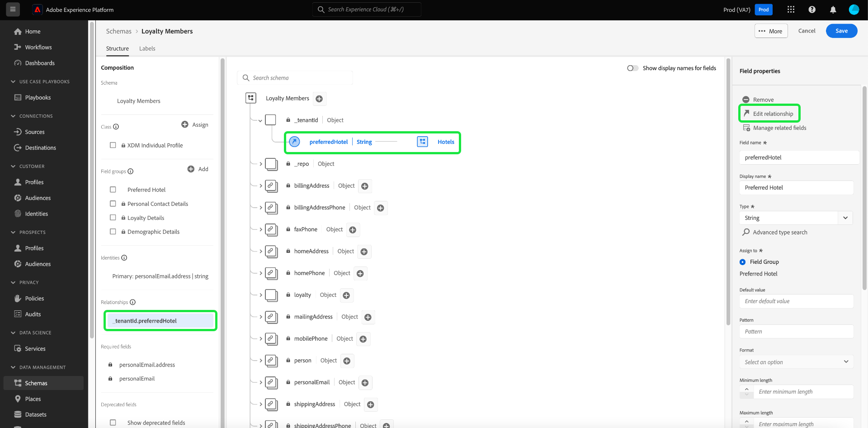Expand the billingAddress tree node
This screenshot has height=428, width=868.
(261, 185)
